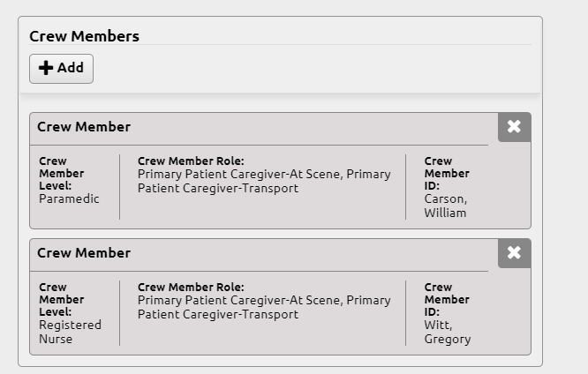This screenshot has height=374, width=588.
Task: Click Crew Member Role label in second card
Action: pos(191,287)
